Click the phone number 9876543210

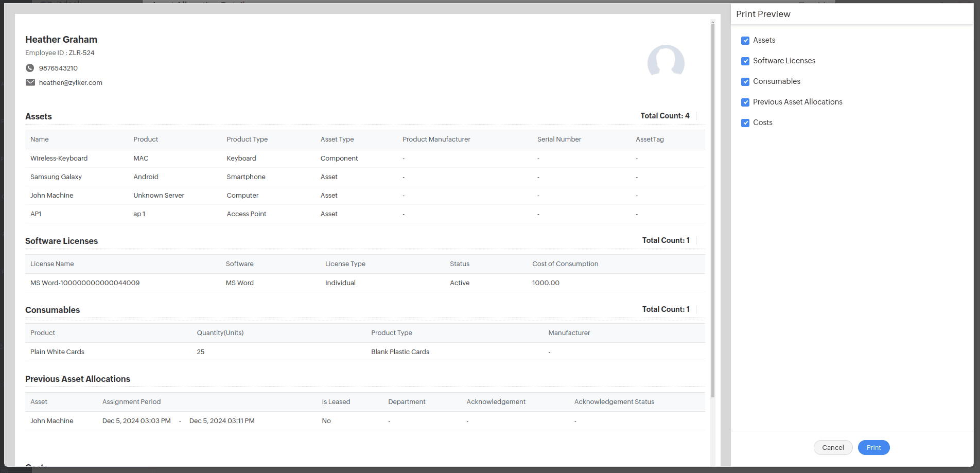58,68
